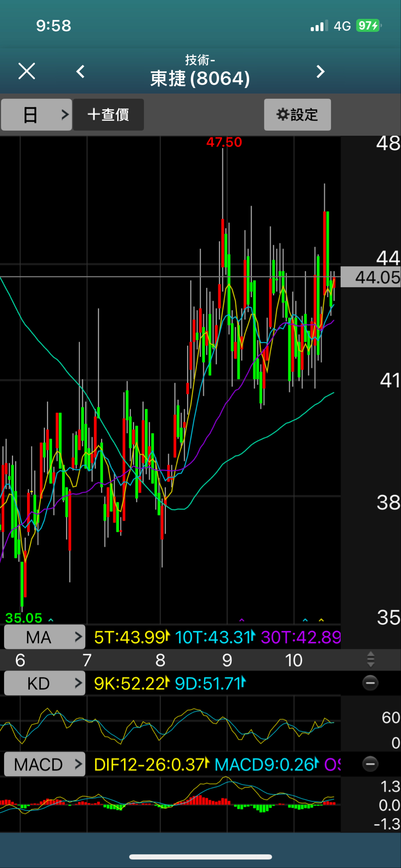
Task: Tap the battery indicator in status bar
Action: [x=368, y=26]
